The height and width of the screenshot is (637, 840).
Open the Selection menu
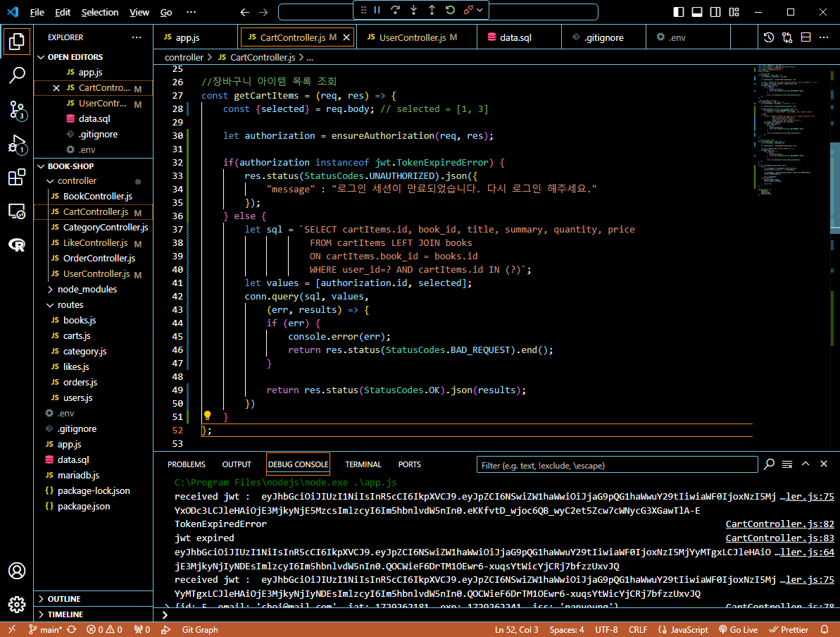point(100,12)
